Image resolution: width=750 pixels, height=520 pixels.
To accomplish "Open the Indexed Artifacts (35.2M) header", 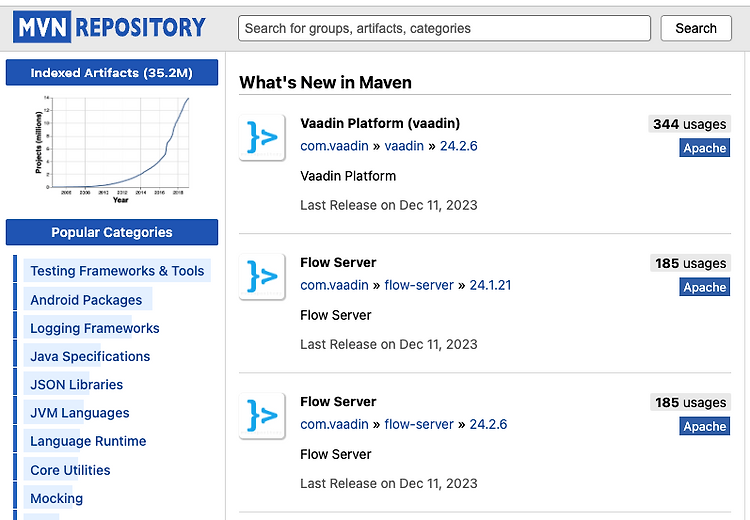I will (x=112, y=73).
